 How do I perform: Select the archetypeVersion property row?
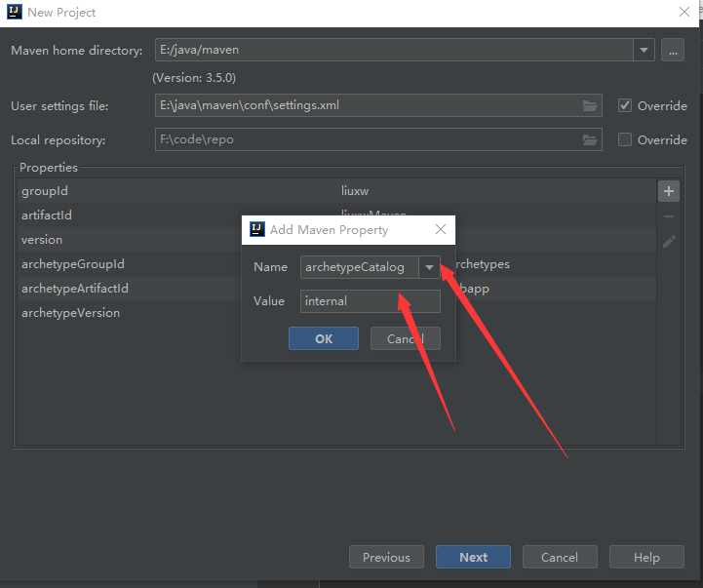pyautogui.click(x=336, y=313)
